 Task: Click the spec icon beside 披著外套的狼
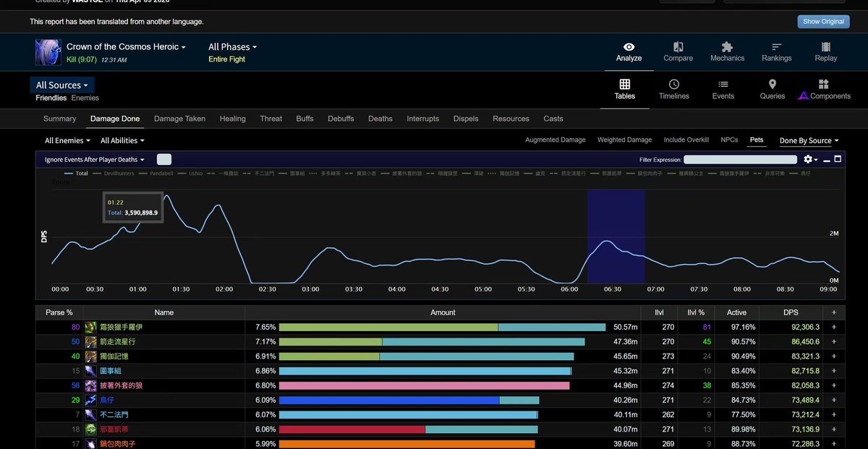[90, 385]
